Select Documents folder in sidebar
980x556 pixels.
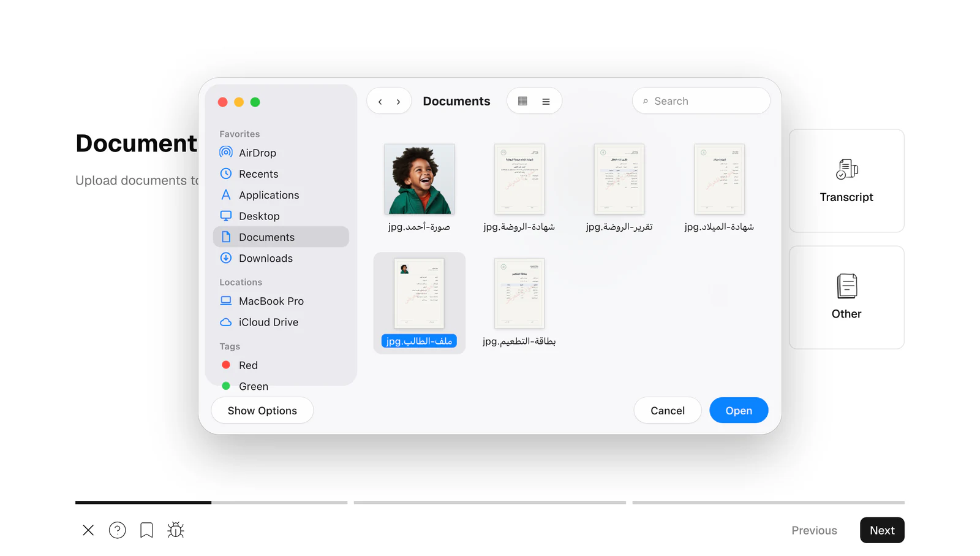[281, 237]
